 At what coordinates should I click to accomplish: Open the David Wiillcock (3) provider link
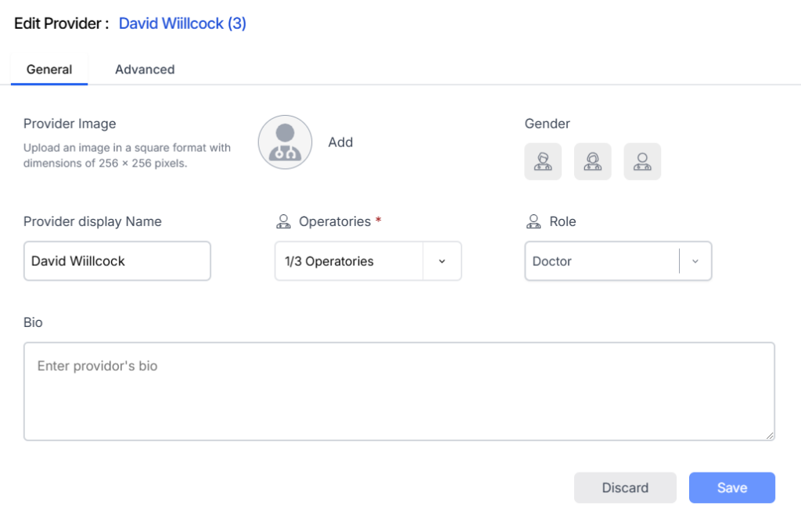click(x=182, y=23)
